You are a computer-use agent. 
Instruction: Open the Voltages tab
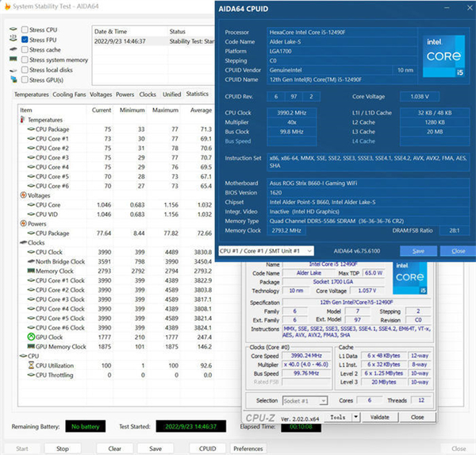[x=101, y=94]
